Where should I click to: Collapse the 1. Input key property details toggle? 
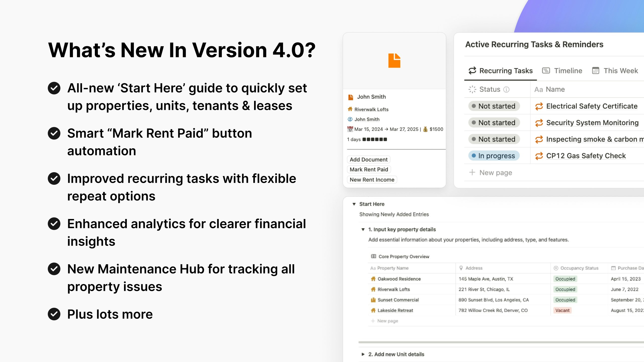click(363, 230)
